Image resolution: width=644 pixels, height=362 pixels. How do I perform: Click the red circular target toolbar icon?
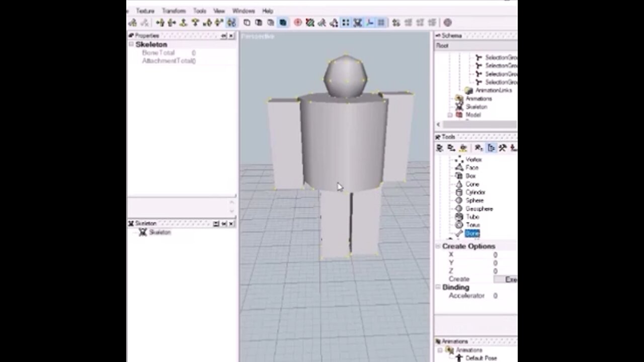click(x=298, y=23)
